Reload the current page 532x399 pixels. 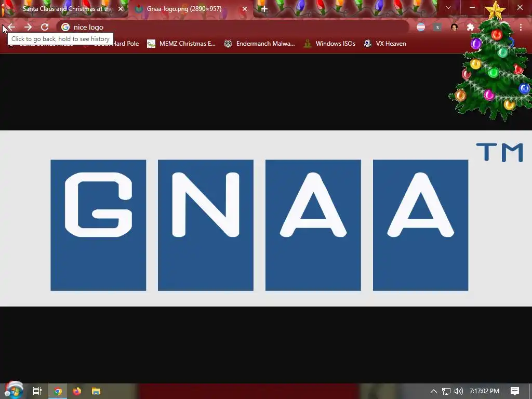(45, 27)
